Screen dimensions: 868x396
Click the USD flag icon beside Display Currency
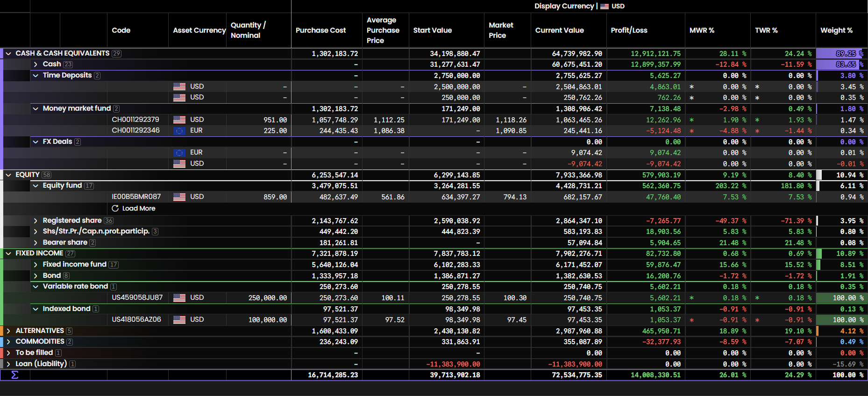point(605,6)
